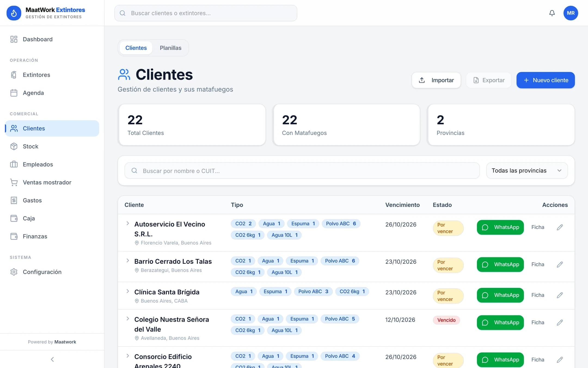
Task: Send WhatsApp to Clínica Santa Brígida
Action: click(500, 295)
